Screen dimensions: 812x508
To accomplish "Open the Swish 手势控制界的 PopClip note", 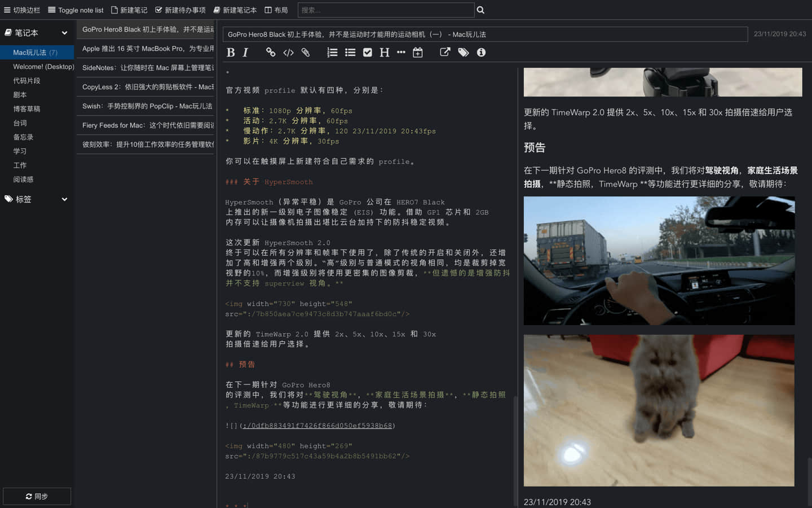I will [146, 106].
